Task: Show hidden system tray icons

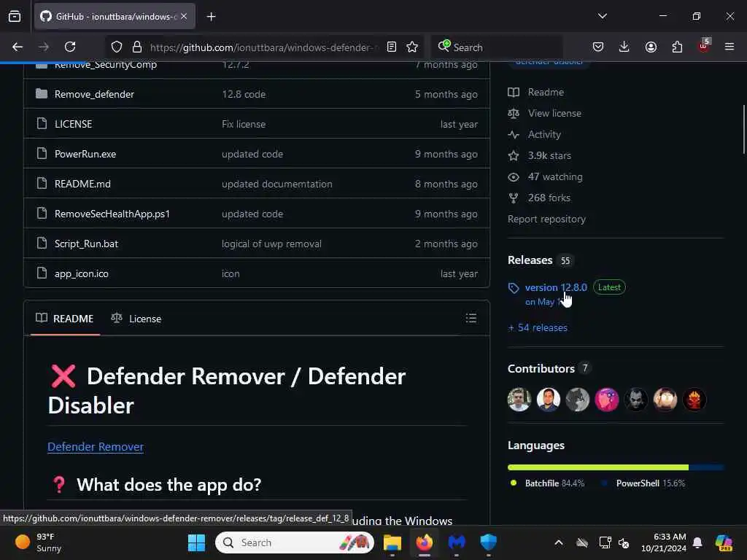Action: 558,542
